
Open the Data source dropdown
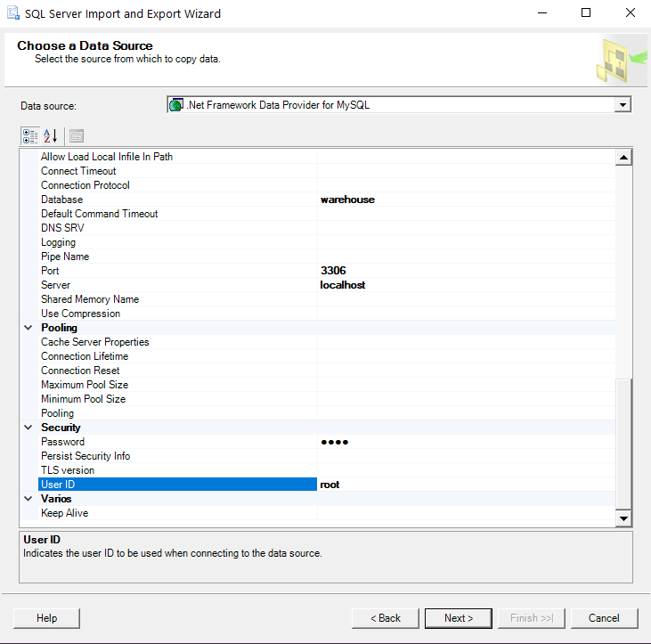coord(622,105)
